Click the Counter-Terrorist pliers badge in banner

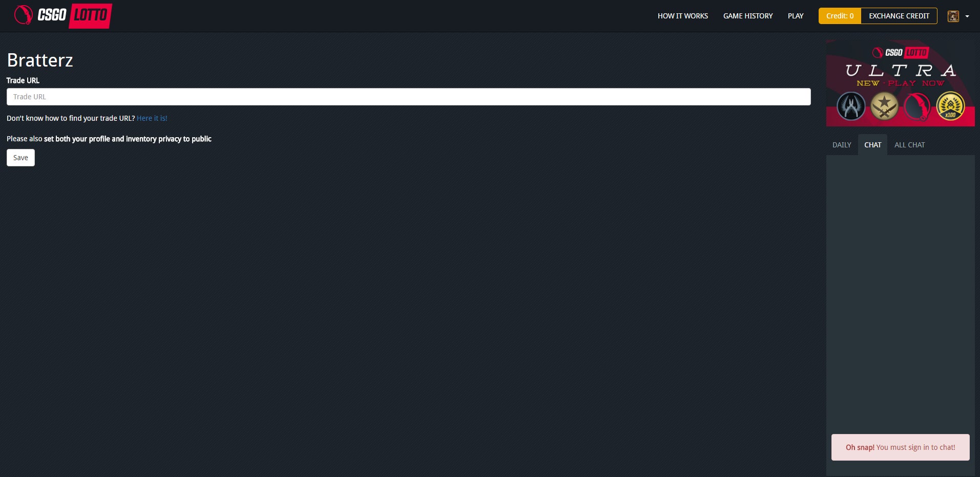point(851,106)
